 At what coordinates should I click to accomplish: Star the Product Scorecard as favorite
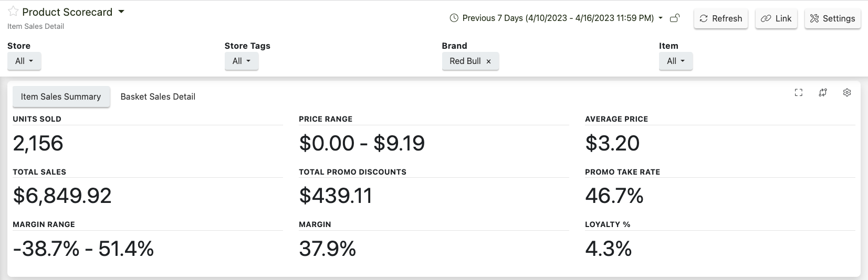coord(13,12)
